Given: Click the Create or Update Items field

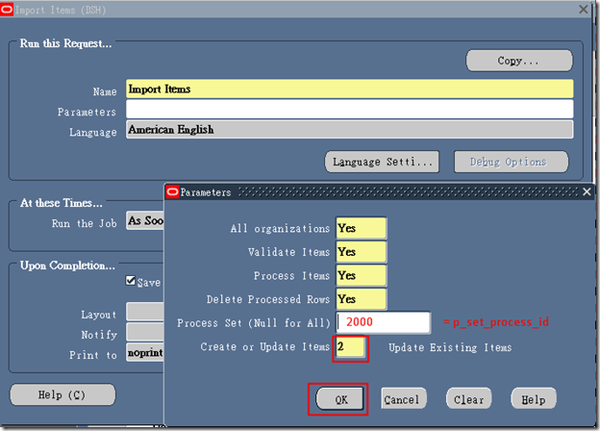Looking at the screenshot, I should tap(350, 347).
